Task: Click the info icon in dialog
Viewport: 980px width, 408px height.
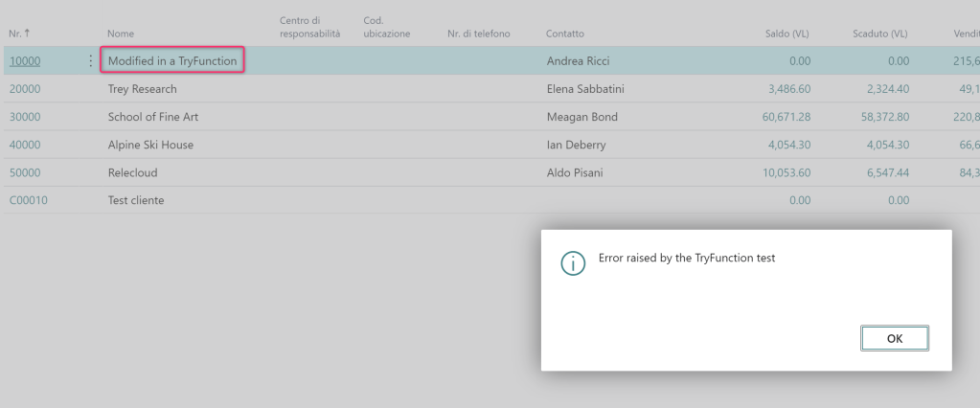Action: point(573,265)
